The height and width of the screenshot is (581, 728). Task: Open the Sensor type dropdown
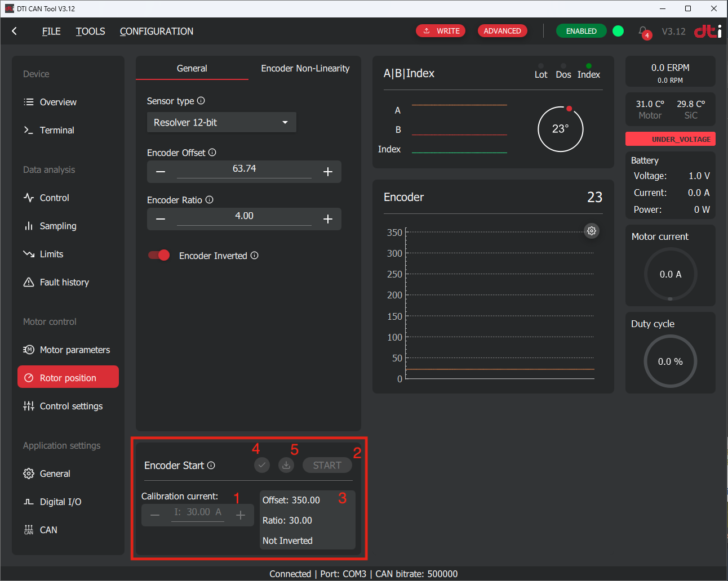tap(221, 123)
